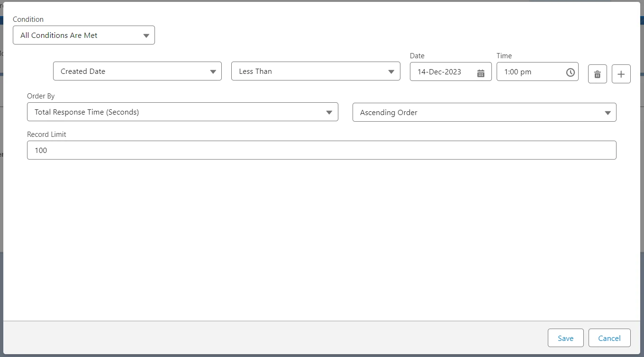644x357 pixels.
Task: Open the Less Than operator dropdown
Action: [x=308, y=71]
